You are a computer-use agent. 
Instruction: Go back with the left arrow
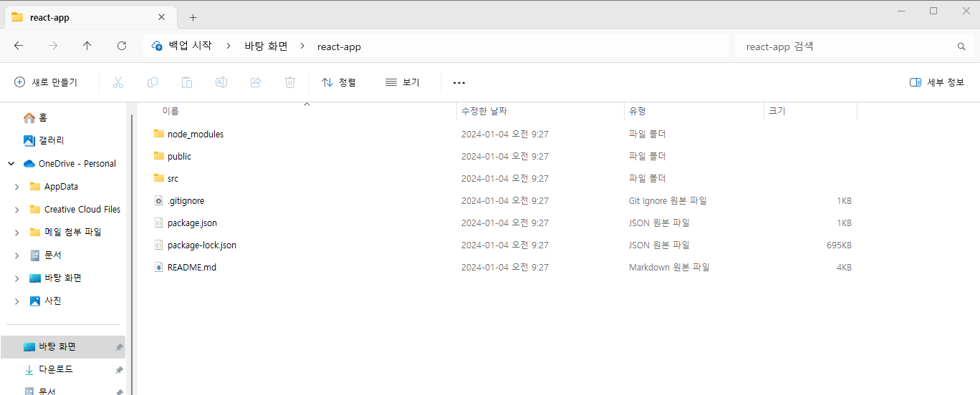tap(19, 46)
